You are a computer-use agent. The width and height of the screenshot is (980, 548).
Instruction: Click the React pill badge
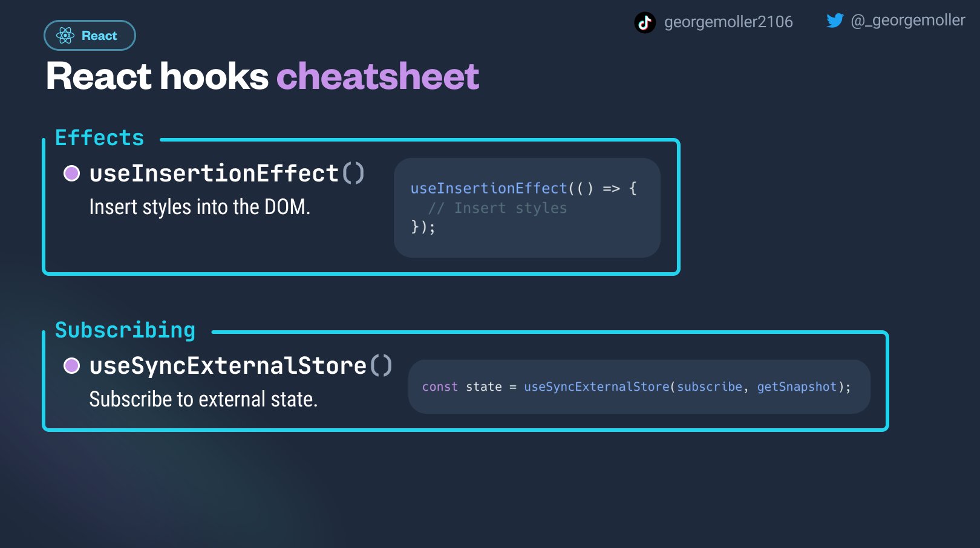coord(90,36)
